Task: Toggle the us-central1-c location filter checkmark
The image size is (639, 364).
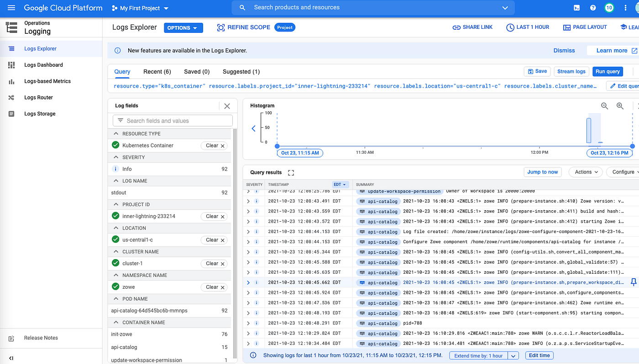Action: point(115,239)
